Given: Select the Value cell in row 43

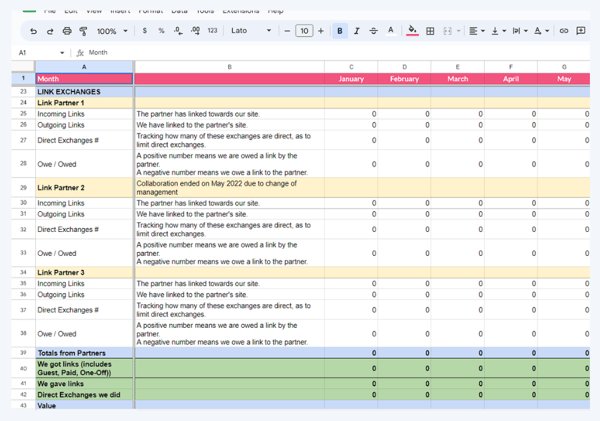Looking at the screenshot, I should [84, 405].
